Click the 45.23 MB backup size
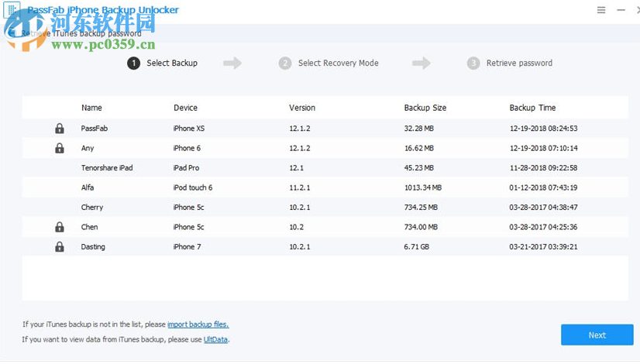The image size is (640, 364). click(418, 168)
